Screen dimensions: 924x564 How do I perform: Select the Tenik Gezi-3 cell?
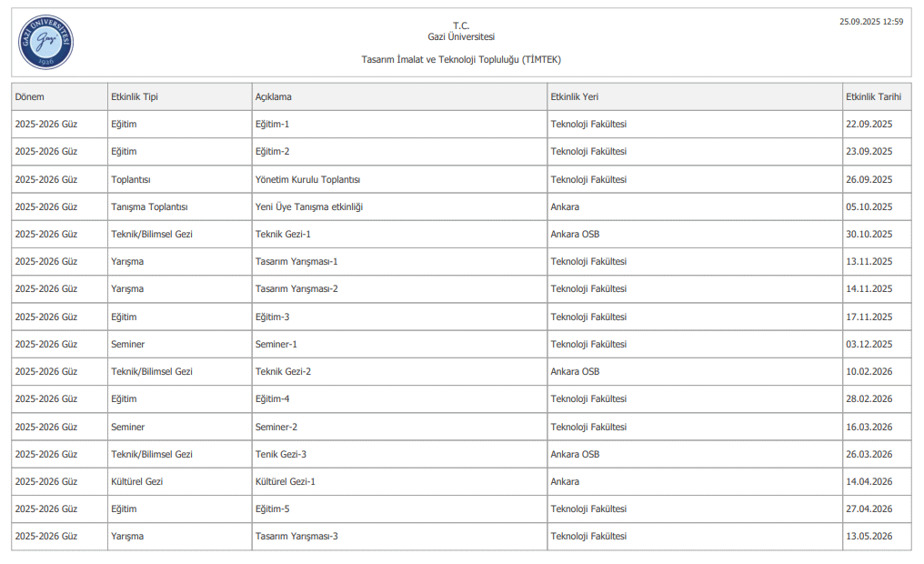pyautogui.click(x=280, y=455)
